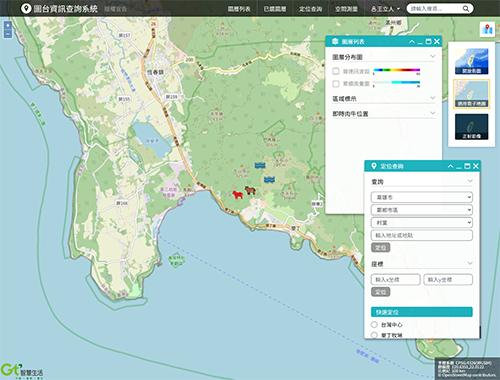Click the rainbow radar color legend bar
The width and height of the screenshot is (500, 380).
click(x=397, y=70)
